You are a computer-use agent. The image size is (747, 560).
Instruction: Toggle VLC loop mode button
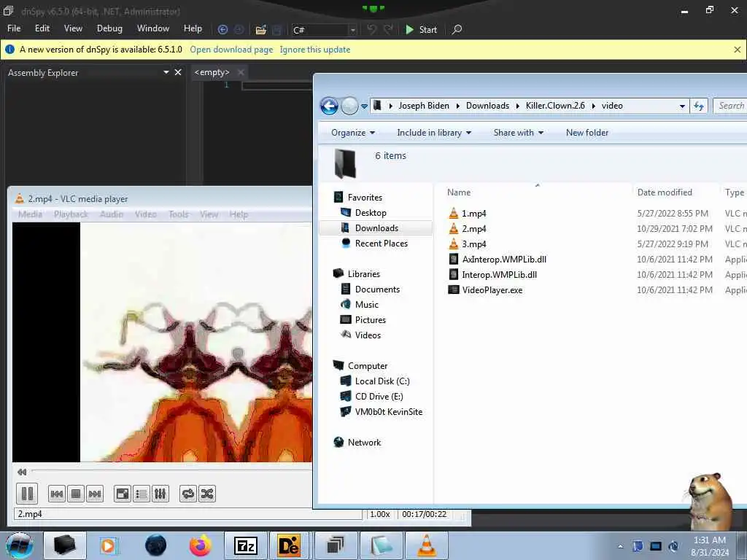(188, 494)
